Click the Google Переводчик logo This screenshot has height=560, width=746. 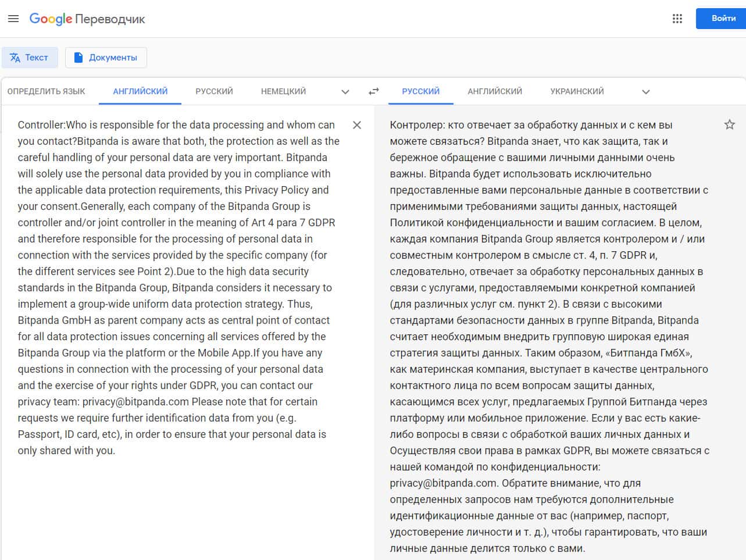87,19
